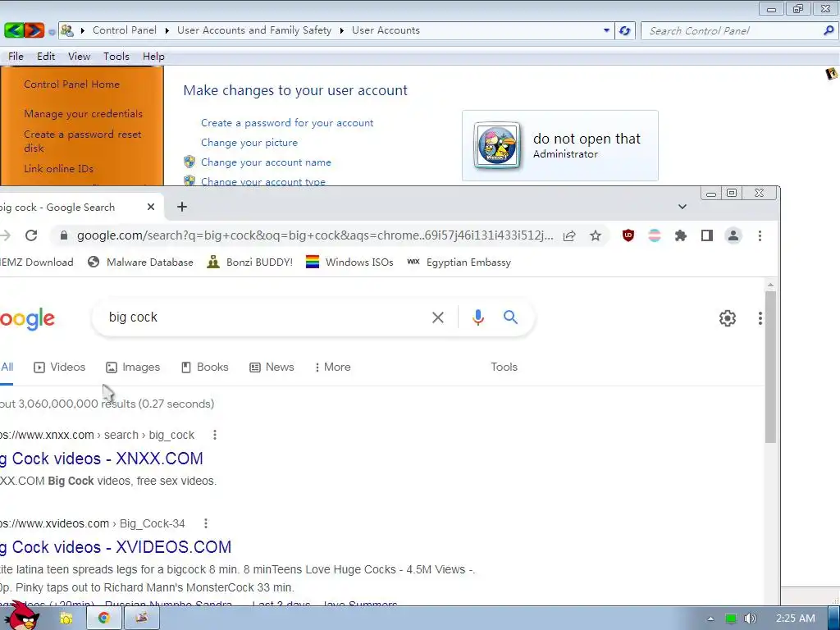This screenshot has height=630, width=840.
Task: Switch to the Books results tab
Action: tap(204, 367)
